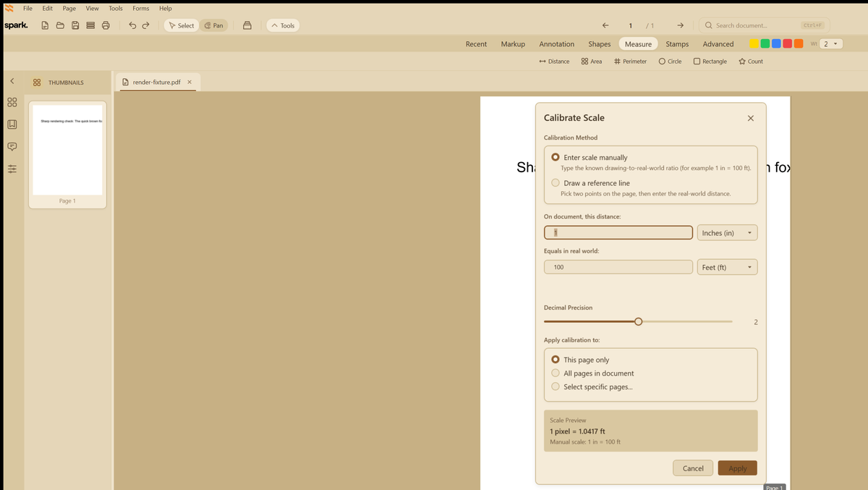Pick the blue color swatch
The height and width of the screenshot is (490, 868).
(776, 44)
